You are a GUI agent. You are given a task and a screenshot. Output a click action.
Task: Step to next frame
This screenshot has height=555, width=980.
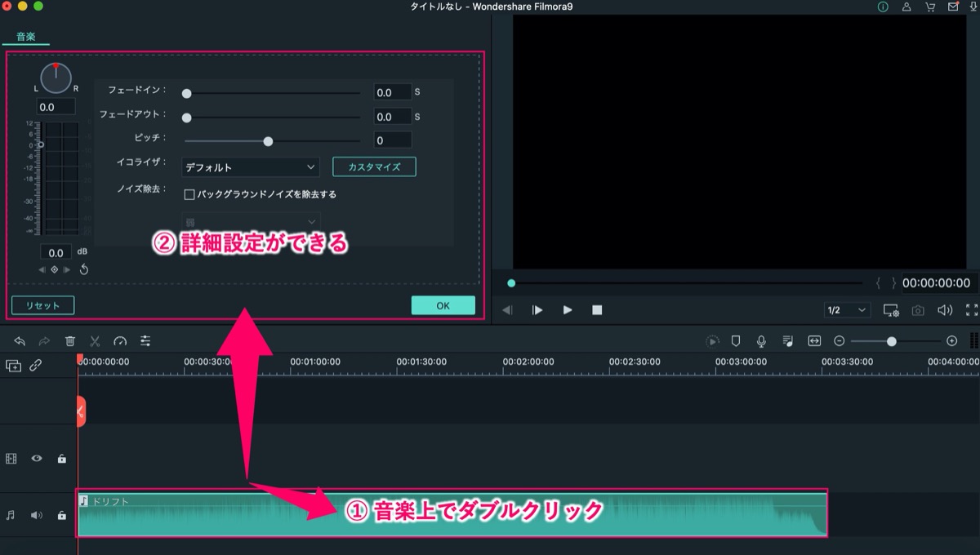[537, 310]
